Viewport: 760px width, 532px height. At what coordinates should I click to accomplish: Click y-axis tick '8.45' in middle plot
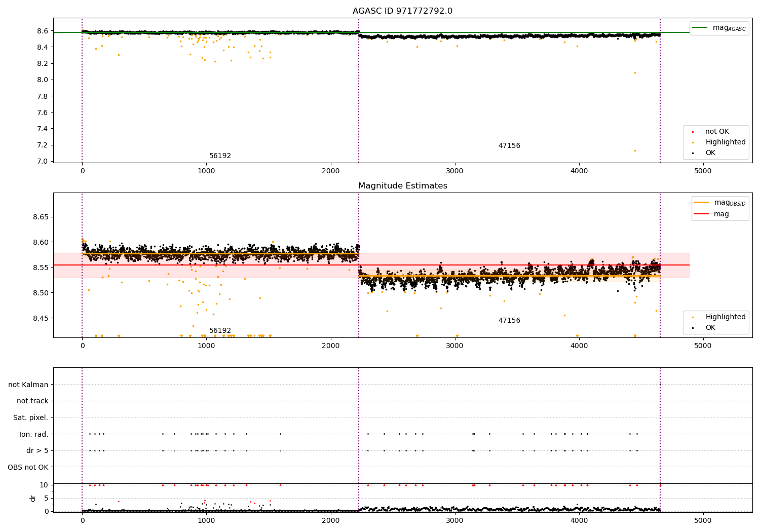41,318
